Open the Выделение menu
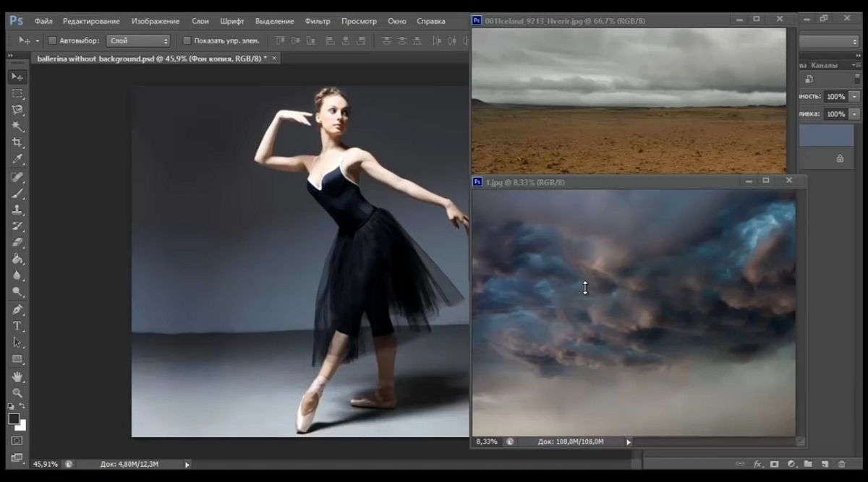Screen dimensions: 868x482 pyautogui.click(x=275, y=22)
